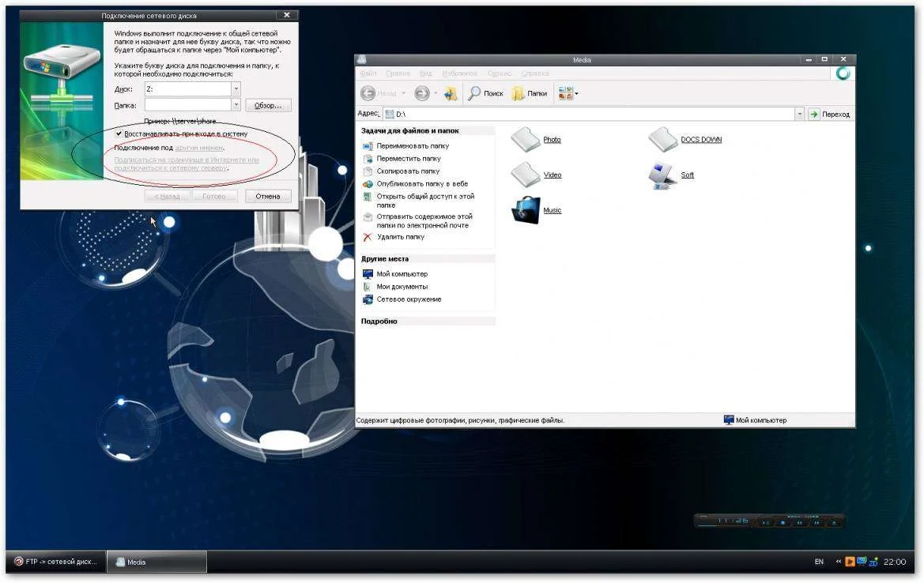Click the Готово button in dialog

214,196
